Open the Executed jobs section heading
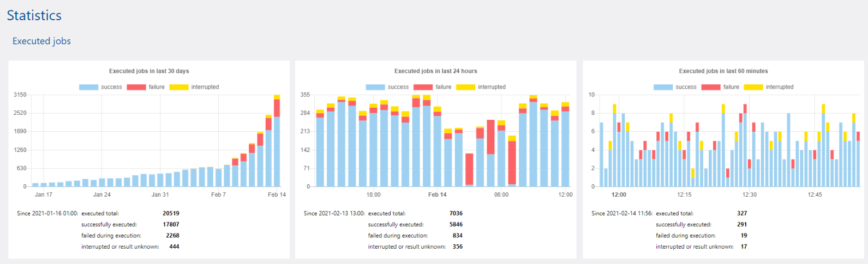 click(x=41, y=41)
